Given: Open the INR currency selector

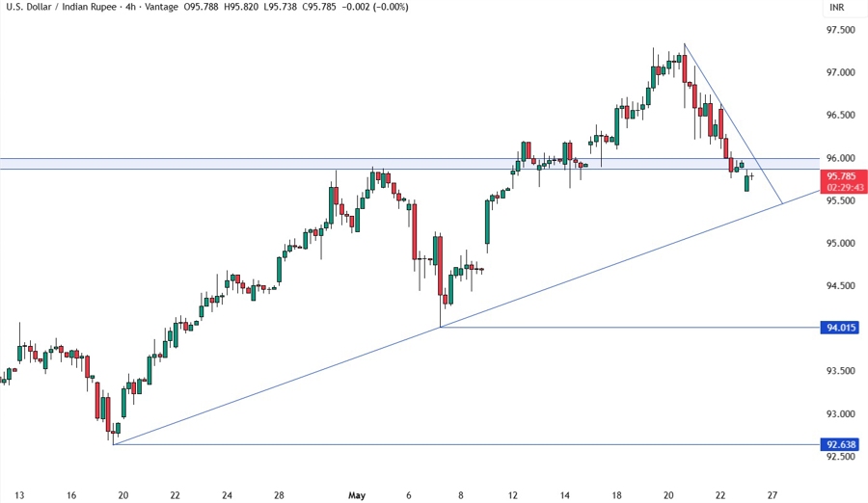Looking at the screenshot, I should pos(836,7).
